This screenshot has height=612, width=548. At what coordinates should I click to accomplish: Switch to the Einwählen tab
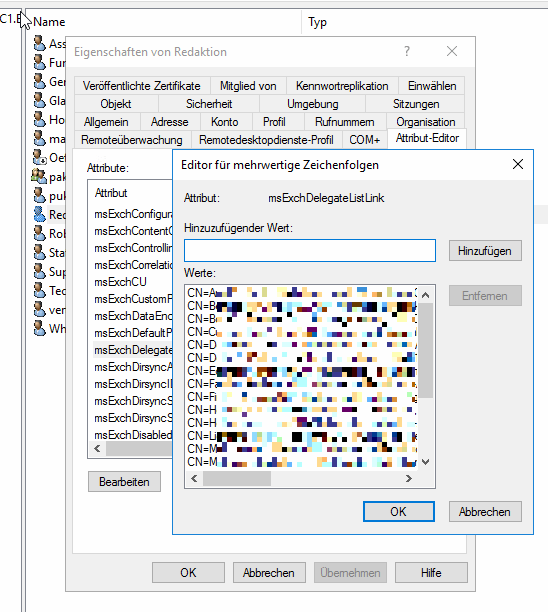(432, 86)
